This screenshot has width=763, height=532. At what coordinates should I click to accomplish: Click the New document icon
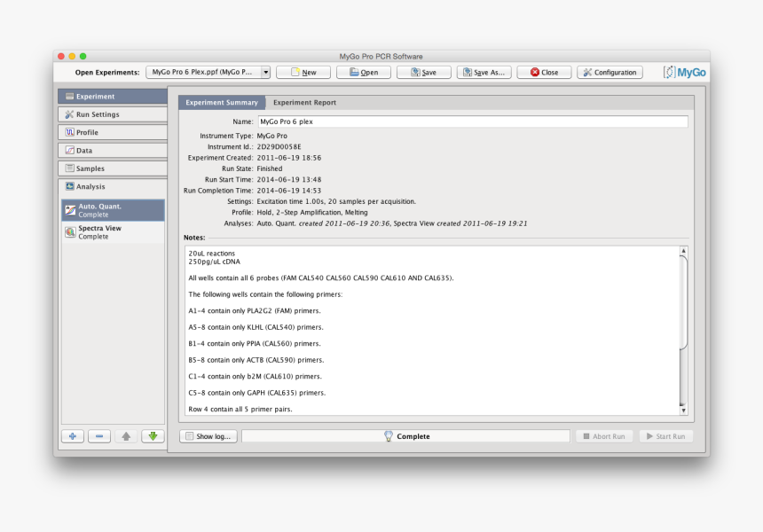pos(295,72)
